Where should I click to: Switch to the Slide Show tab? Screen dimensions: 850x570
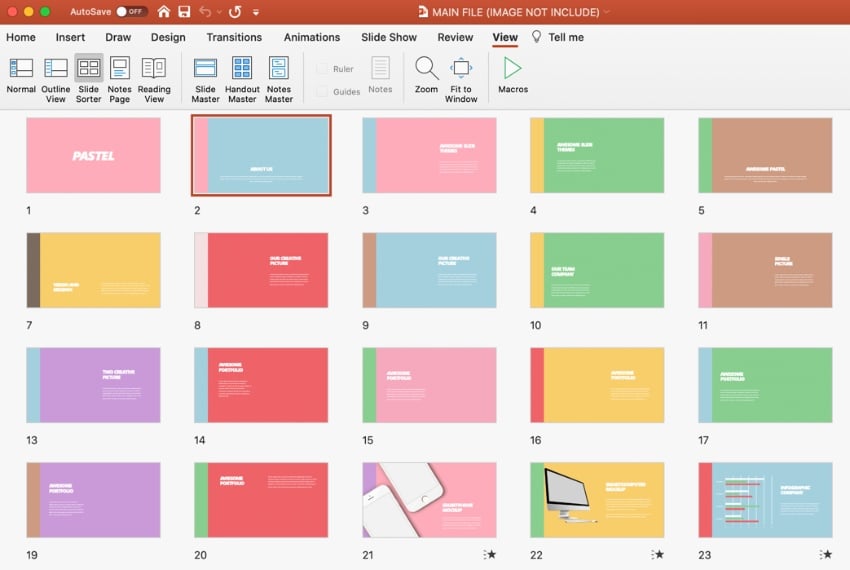pos(389,37)
